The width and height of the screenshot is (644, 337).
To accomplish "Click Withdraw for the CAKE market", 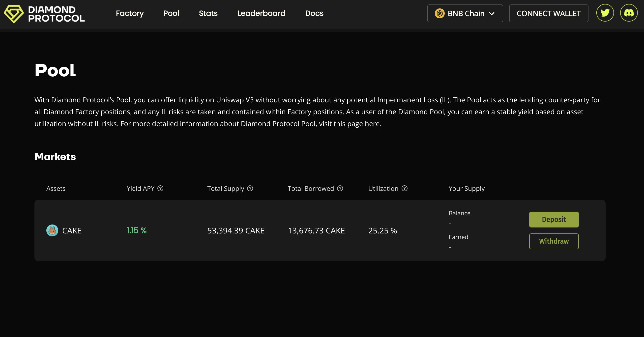I will (x=554, y=241).
